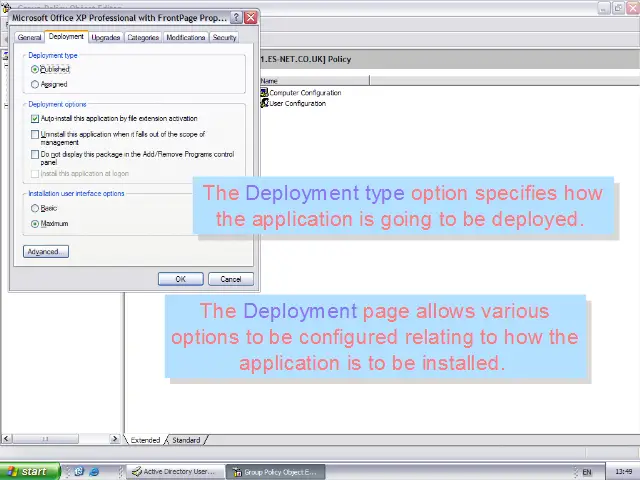Image resolution: width=640 pixels, height=480 pixels.
Task: Switch to the Extended view tab
Action: (x=145, y=440)
